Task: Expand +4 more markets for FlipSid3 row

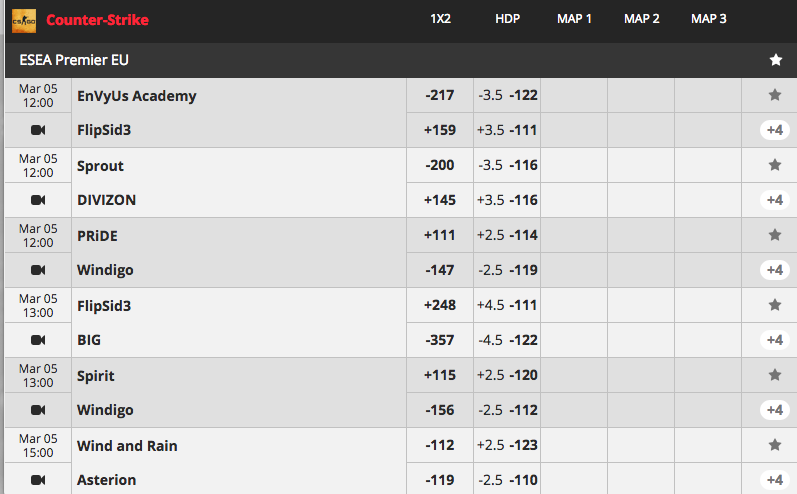Action: (x=775, y=130)
